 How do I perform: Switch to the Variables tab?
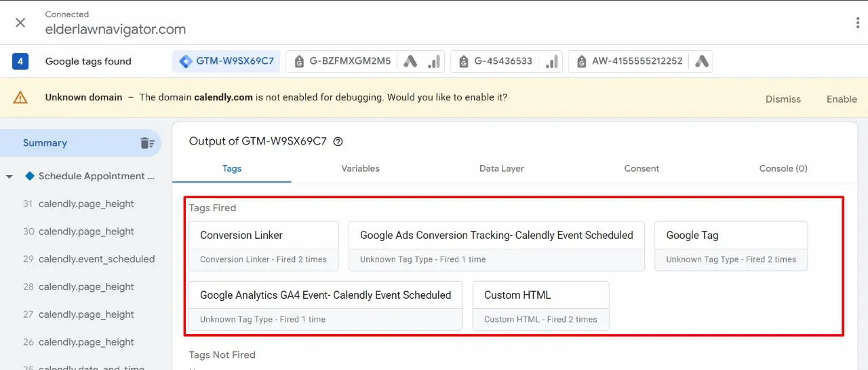(x=360, y=168)
